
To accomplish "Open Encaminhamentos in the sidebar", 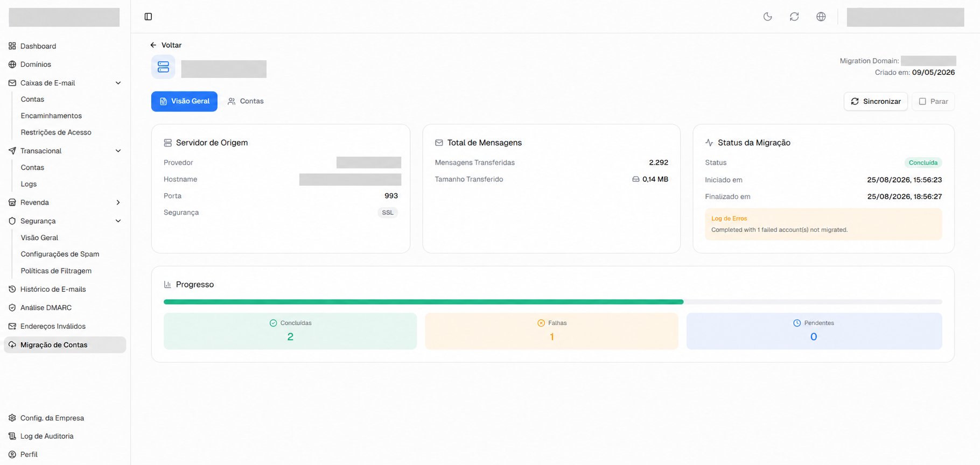I will [x=51, y=116].
